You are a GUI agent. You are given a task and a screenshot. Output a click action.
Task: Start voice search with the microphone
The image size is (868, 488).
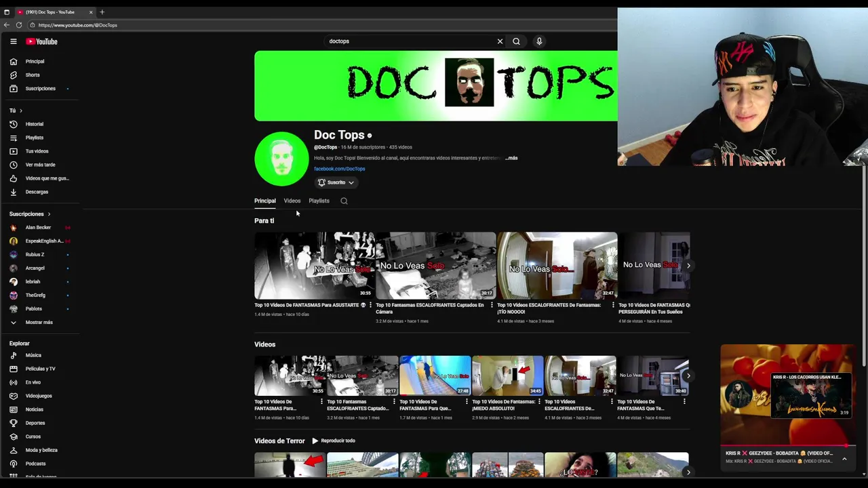539,41
